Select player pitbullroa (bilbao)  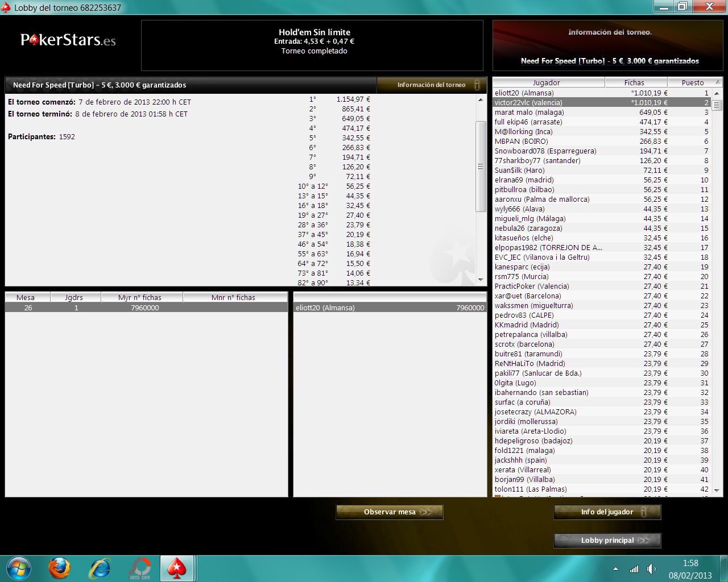click(x=602, y=190)
